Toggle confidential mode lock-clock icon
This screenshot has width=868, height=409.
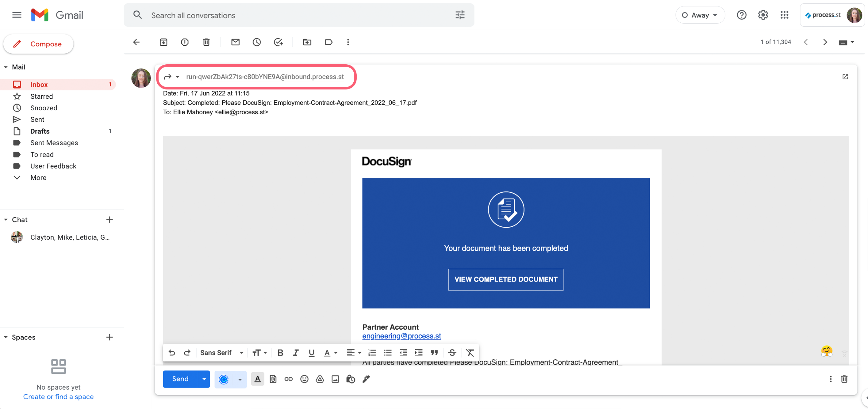351,379
